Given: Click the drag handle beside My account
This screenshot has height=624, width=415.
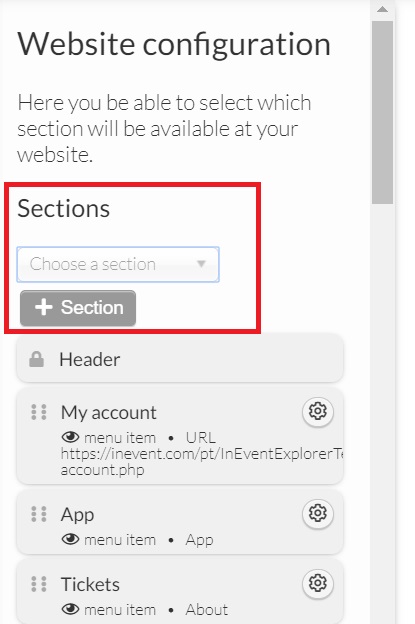Looking at the screenshot, I should point(39,412).
